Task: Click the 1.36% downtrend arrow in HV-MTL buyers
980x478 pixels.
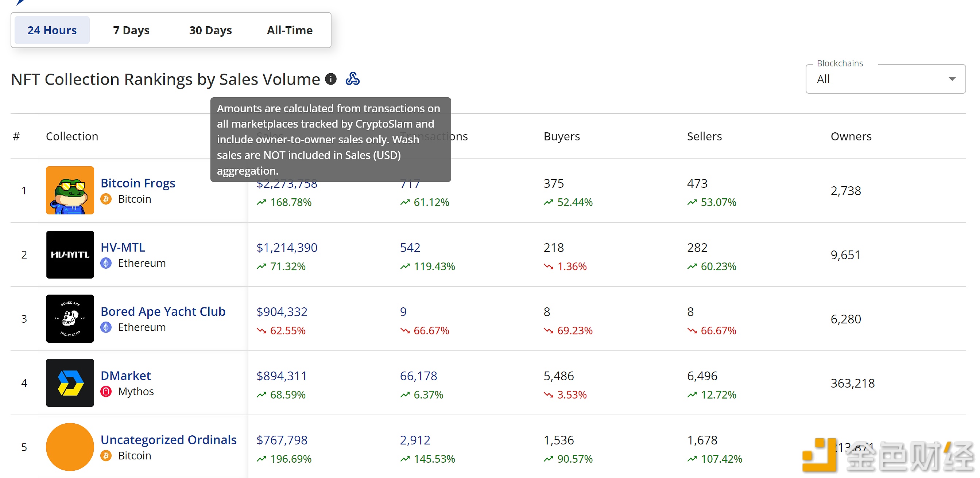Action: [549, 266]
